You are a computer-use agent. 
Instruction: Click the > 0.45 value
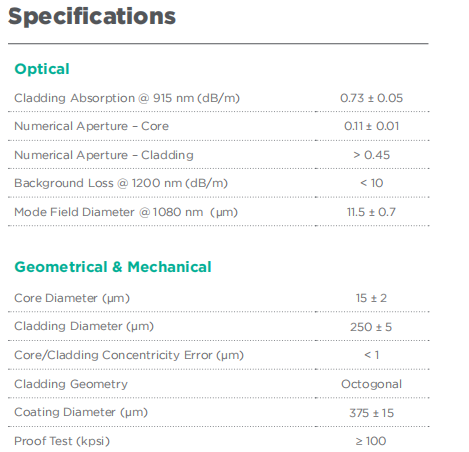click(x=371, y=155)
